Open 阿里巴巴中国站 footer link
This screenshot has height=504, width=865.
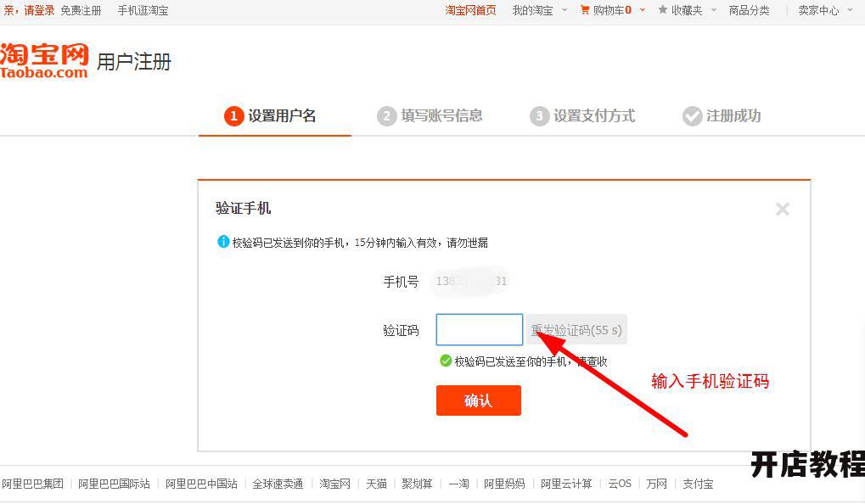point(201,484)
